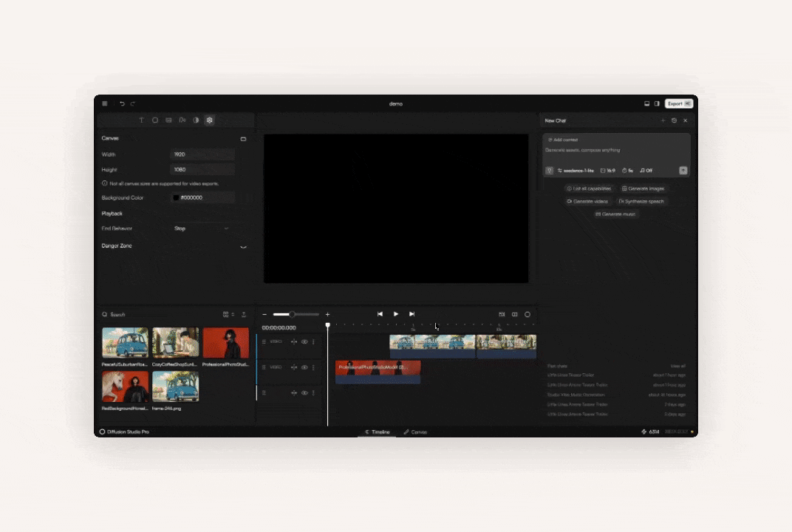Click the Height input field showing 1080
The image size is (792, 532).
(202, 170)
